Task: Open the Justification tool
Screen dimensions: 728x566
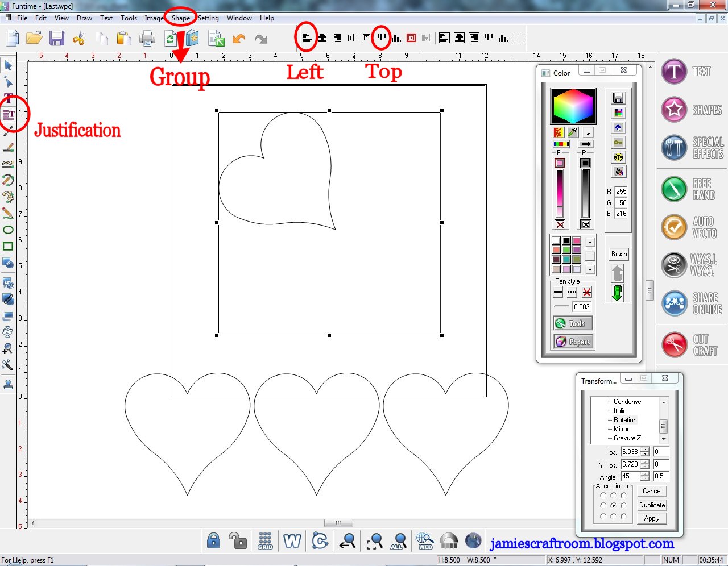Action: tap(8, 114)
